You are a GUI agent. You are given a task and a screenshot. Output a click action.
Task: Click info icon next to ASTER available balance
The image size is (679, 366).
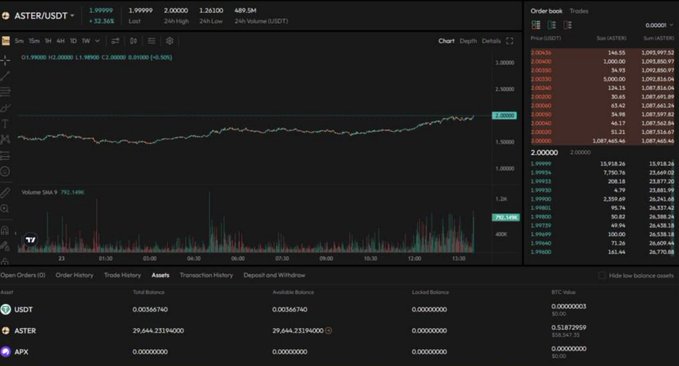tap(329, 330)
